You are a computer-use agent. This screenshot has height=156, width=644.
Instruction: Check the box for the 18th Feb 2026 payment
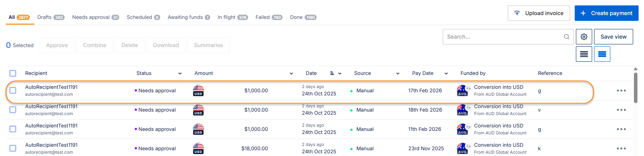pyautogui.click(x=13, y=110)
